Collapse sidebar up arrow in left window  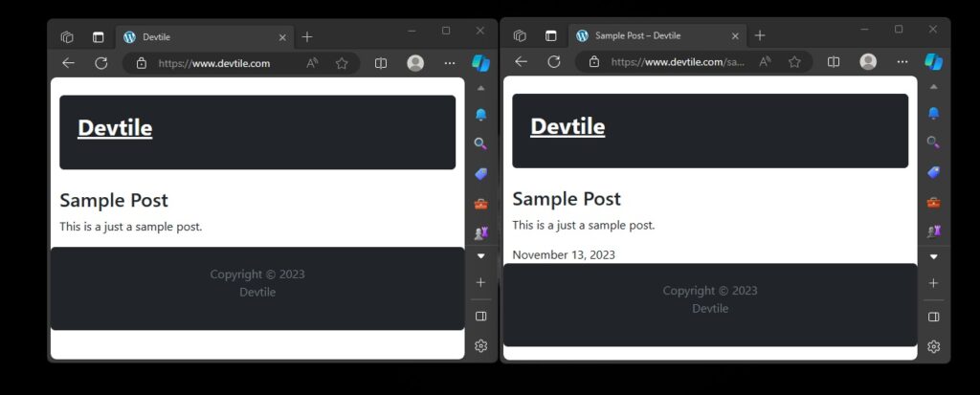coord(480,89)
